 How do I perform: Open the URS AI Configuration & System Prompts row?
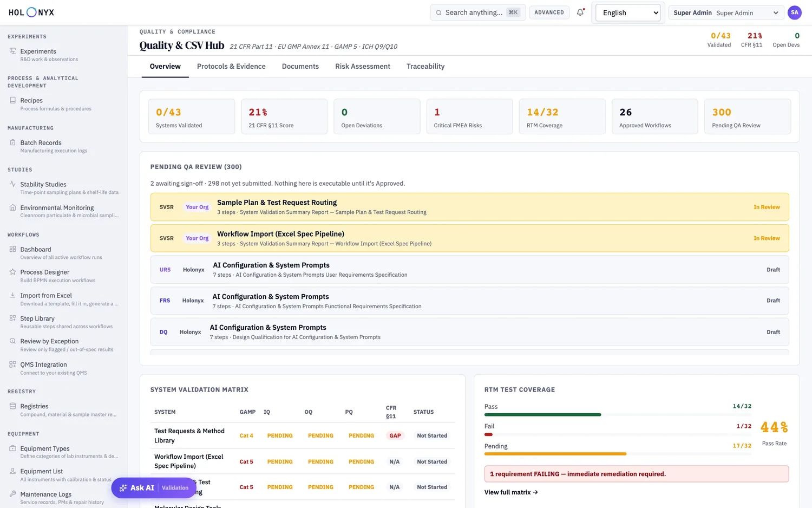pos(469,270)
